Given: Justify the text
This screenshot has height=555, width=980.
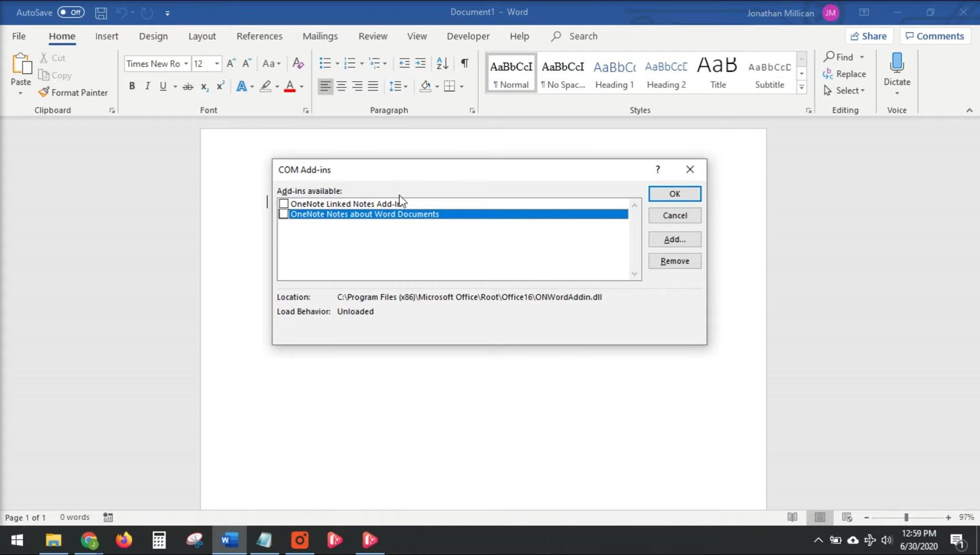Looking at the screenshot, I should 373,86.
